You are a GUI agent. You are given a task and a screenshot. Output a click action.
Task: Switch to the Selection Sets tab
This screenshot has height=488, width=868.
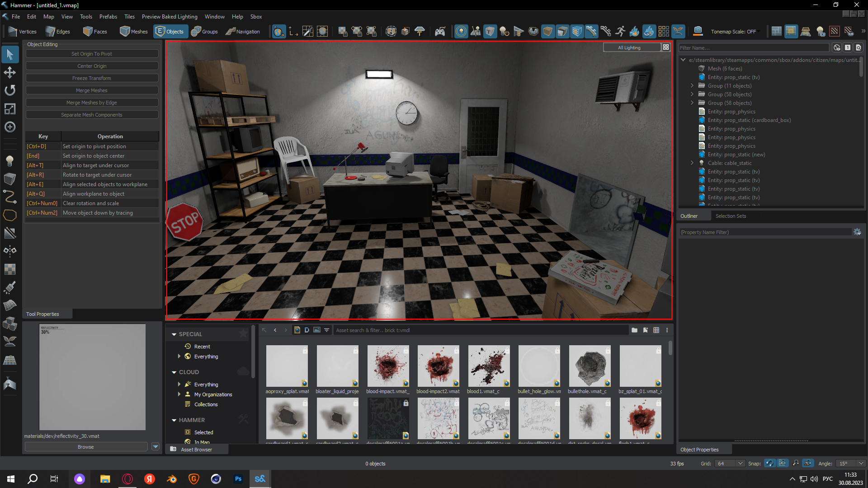(731, 216)
